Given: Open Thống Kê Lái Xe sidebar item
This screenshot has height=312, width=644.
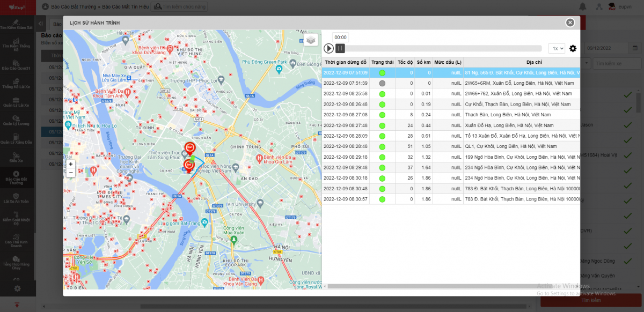Looking at the screenshot, I should [18, 83].
